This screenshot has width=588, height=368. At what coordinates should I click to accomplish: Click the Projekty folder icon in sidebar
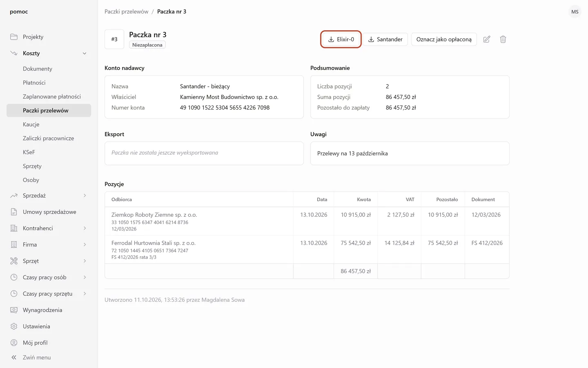(14, 37)
